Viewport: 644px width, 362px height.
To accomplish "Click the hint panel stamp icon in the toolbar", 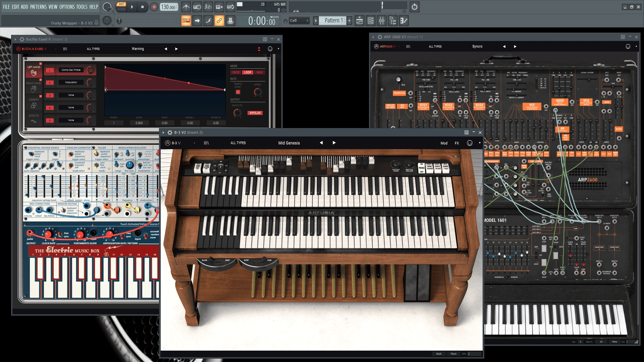I will point(230,21).
